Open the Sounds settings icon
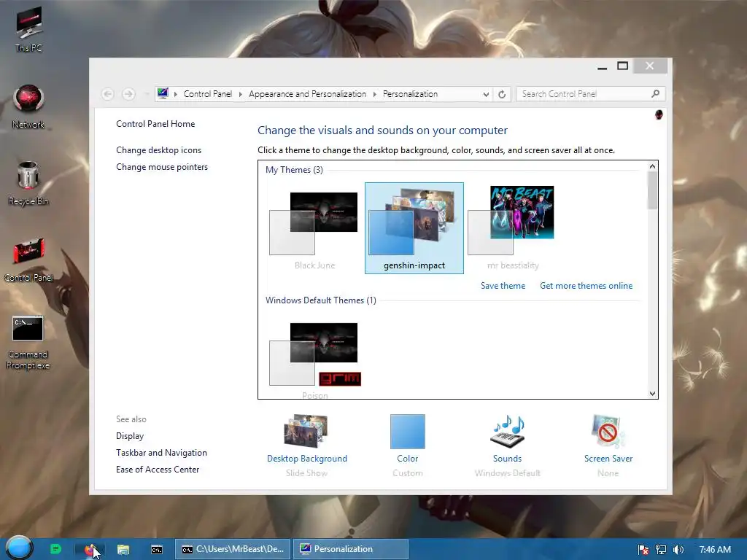Screen dimensions: 747x560 pos(508,431)
